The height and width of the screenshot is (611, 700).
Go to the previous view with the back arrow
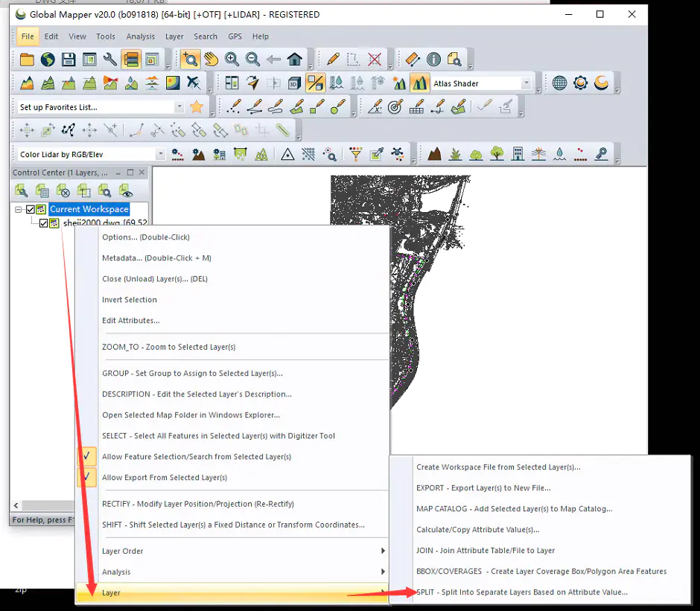coord(273,60)
